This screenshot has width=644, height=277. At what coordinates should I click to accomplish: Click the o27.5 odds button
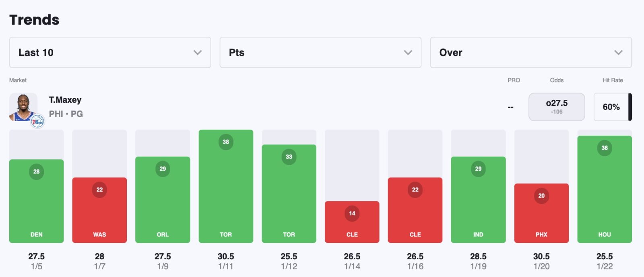click(x=556, y=107)
